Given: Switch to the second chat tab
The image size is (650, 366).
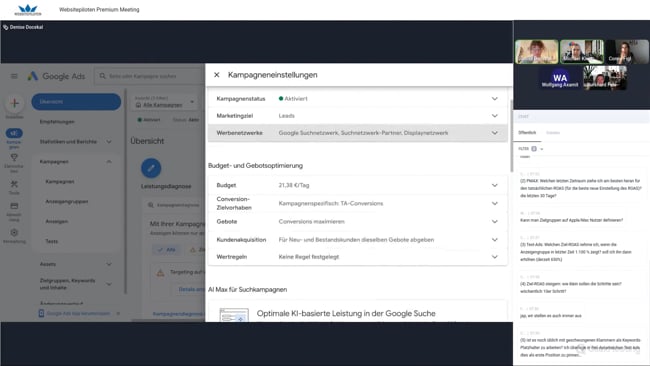Looking at the screenshot, I should click(x=553, y=133).
